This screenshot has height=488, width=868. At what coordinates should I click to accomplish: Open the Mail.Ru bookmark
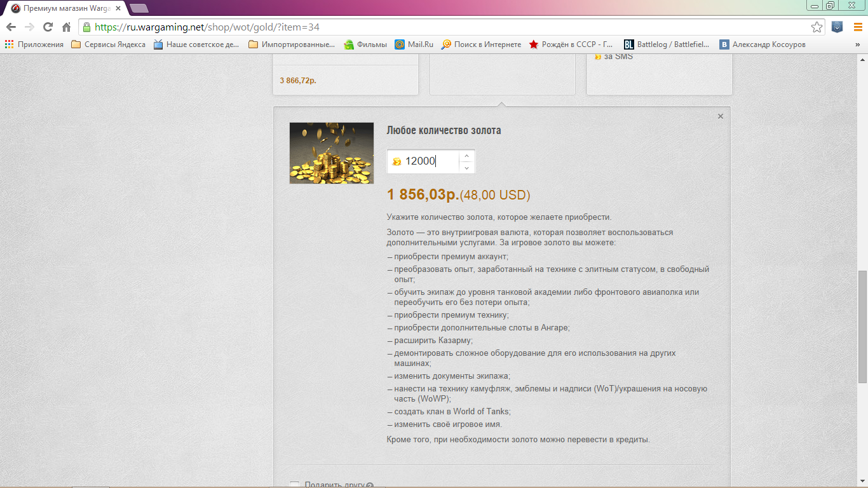coord(414,44)
